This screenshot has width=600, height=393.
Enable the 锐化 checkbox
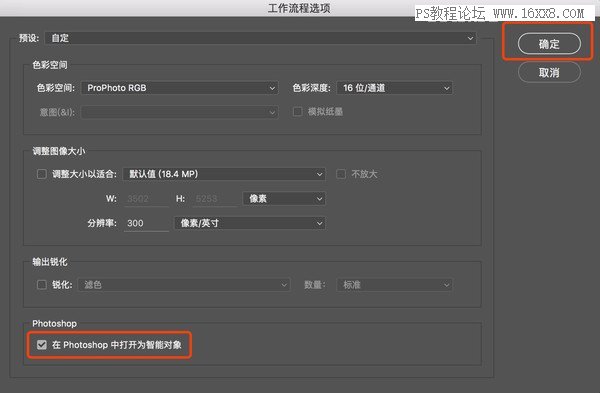pos(42,285)
